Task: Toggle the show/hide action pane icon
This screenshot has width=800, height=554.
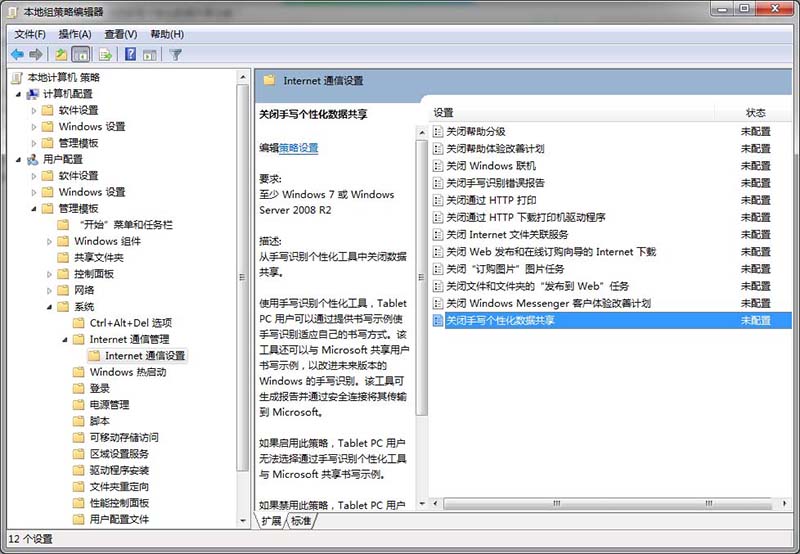Action: point(150,54)
